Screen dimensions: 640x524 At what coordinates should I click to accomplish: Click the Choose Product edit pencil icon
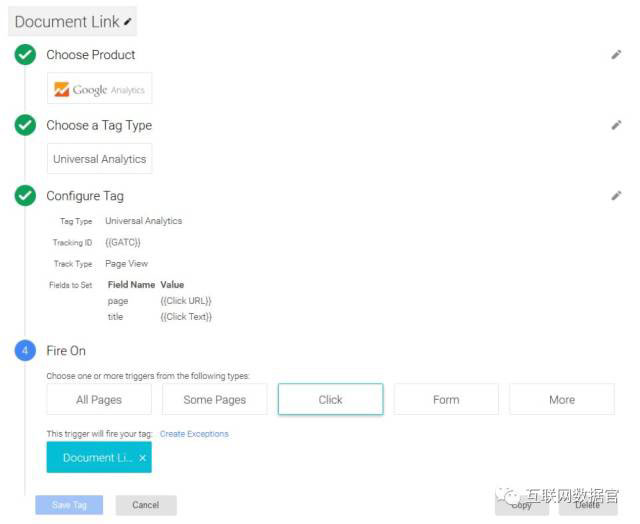coord(616,55)
